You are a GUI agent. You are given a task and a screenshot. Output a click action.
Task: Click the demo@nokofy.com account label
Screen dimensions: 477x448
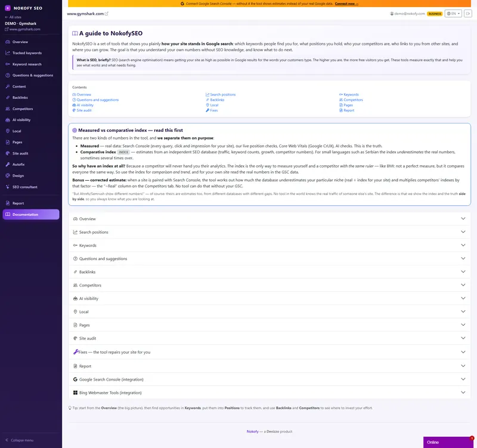click(x=408, y=14)
